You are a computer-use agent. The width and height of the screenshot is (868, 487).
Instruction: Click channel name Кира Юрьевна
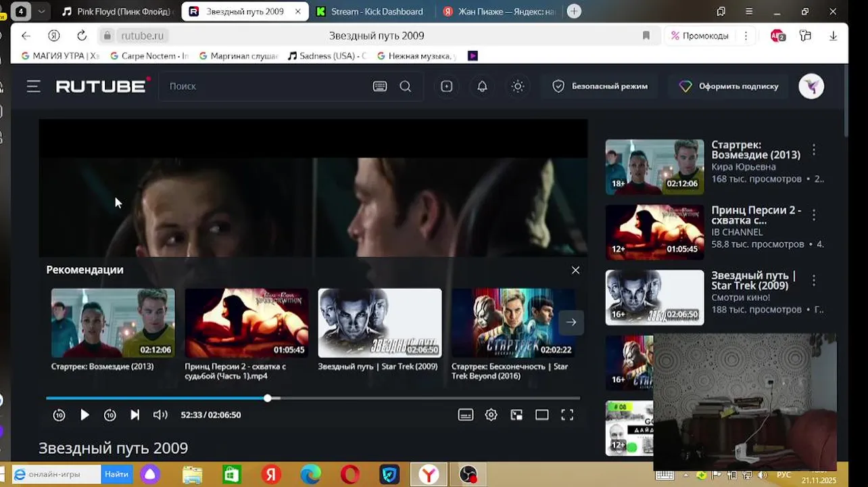[x=744, y=167]
